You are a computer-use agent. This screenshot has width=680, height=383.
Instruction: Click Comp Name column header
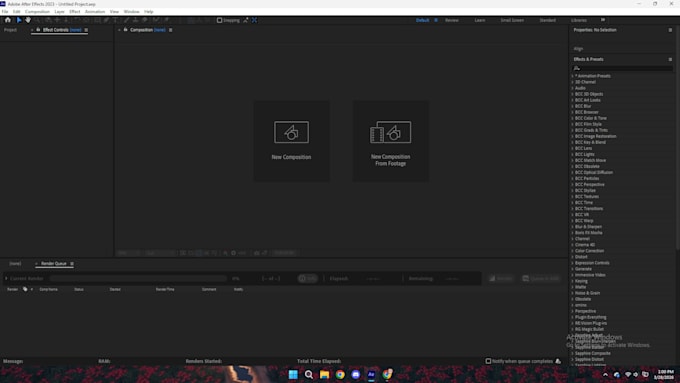pos(49,289)
